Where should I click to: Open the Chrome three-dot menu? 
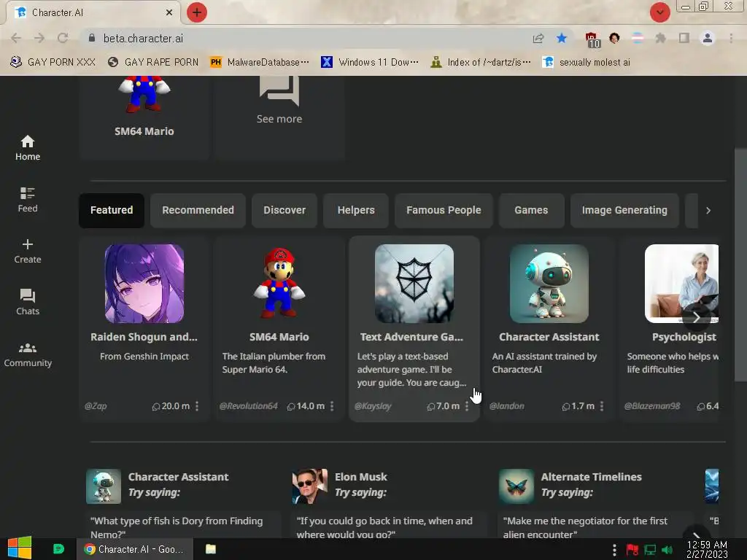(730, 38)
